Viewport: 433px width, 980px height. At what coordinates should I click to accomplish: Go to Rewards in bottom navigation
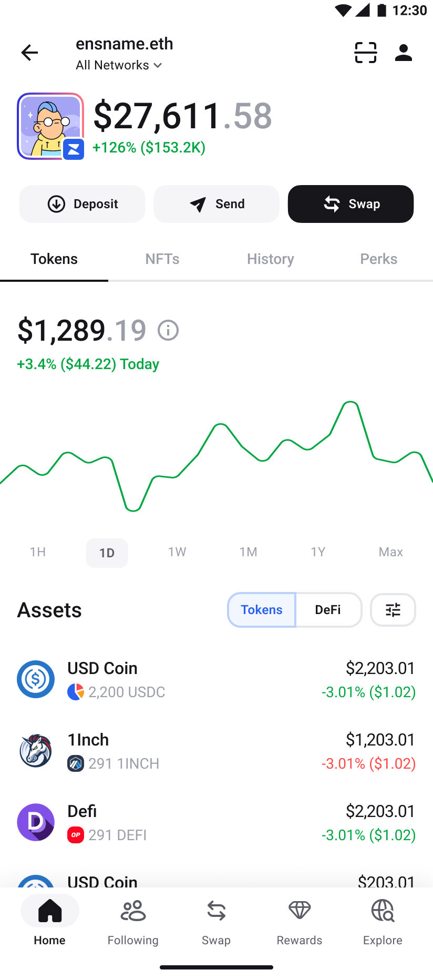point(300,922)
